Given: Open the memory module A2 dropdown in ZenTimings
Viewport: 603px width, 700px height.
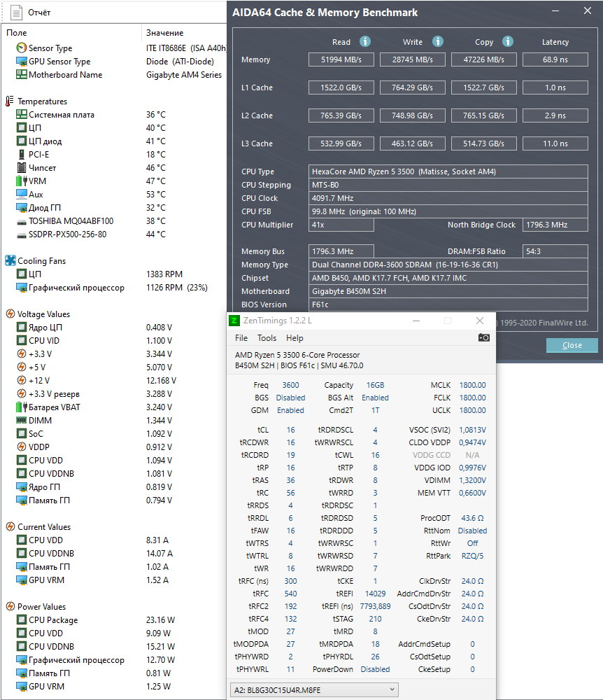Looking at the screenshot, I should [314, 689].
